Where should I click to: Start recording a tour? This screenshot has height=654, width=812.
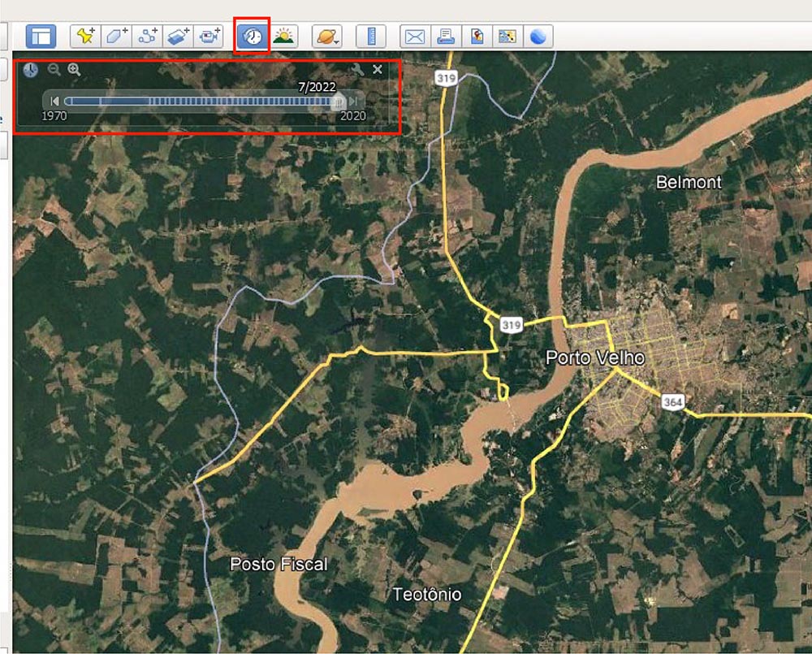pyautogui.click(x=208, y=34)
